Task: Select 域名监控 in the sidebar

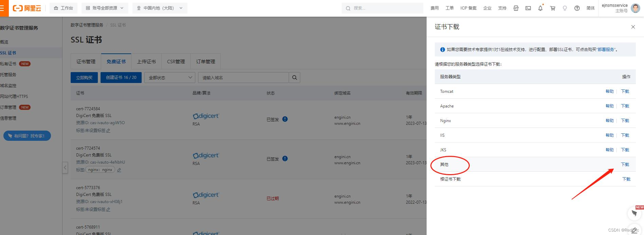Action: [x=8, y=86]
